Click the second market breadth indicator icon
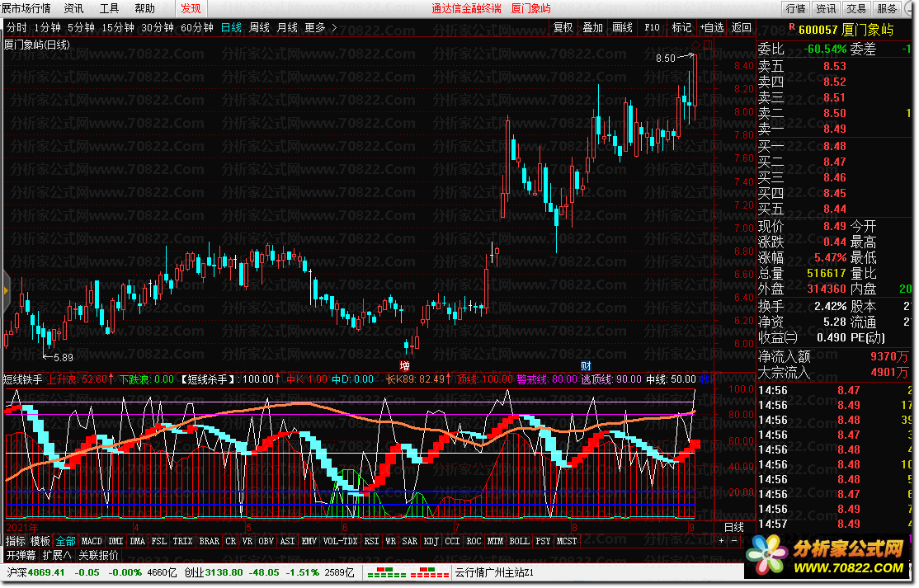Screen dimensions: 919x588 (x=430, y=573)
